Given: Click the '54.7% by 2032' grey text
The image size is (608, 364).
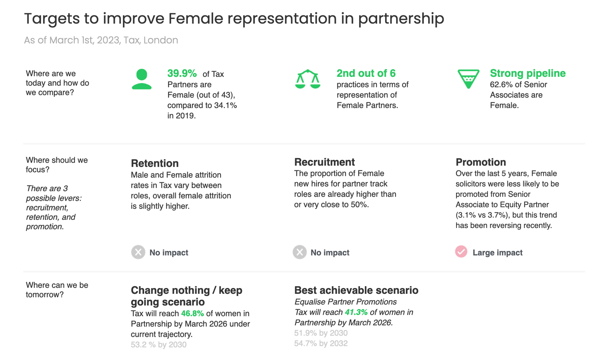Looking at the screenshot, I should click(321, 343).
